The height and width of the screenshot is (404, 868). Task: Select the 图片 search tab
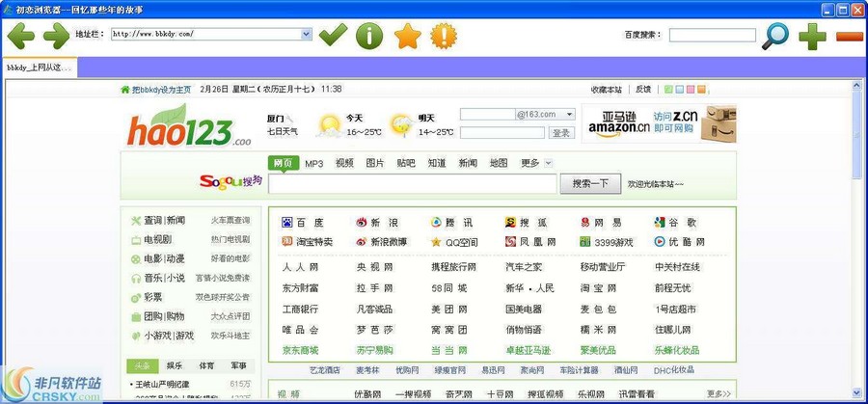(x=375, y=163)
